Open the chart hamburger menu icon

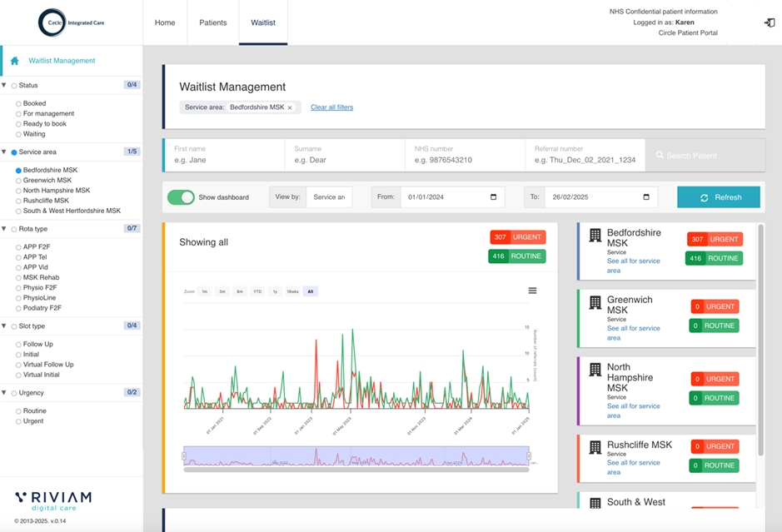coord(532,291)
